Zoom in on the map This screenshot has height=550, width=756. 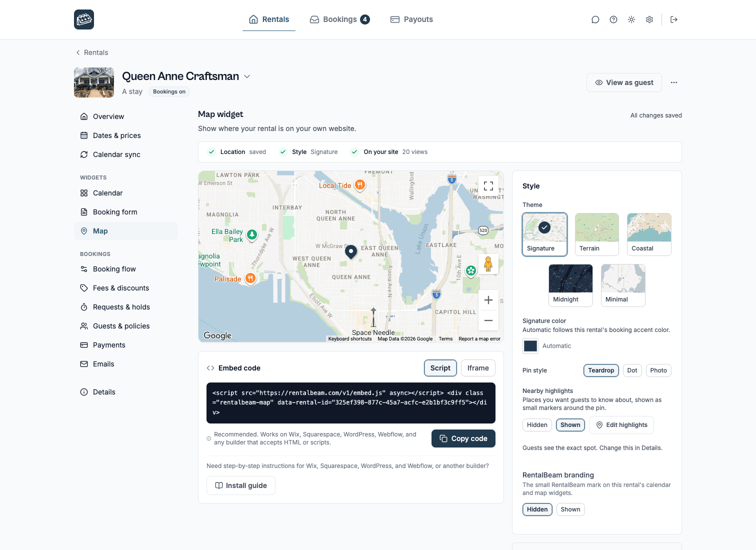(488, 300)
